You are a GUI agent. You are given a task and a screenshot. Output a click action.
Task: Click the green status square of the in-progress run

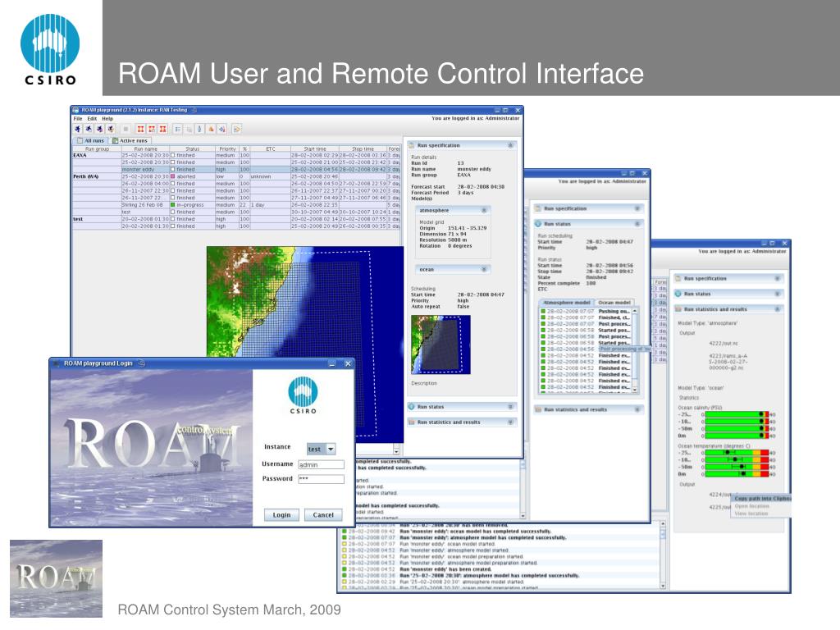172,204
